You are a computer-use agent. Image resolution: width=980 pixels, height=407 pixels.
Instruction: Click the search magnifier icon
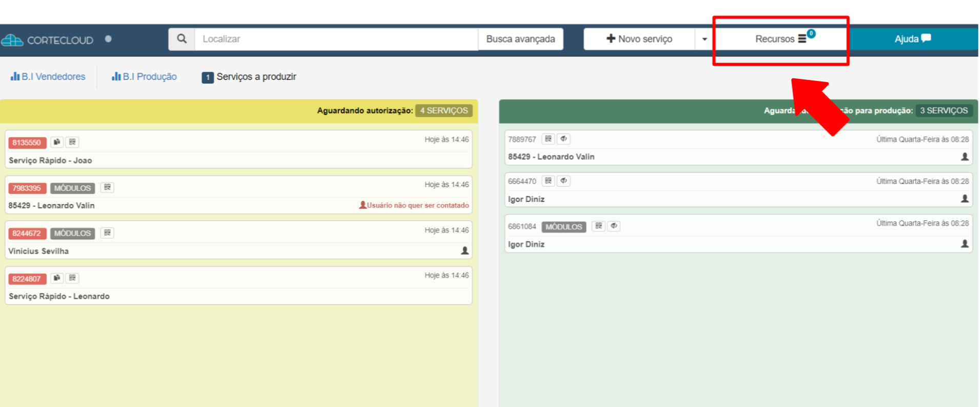coord(182,39)
